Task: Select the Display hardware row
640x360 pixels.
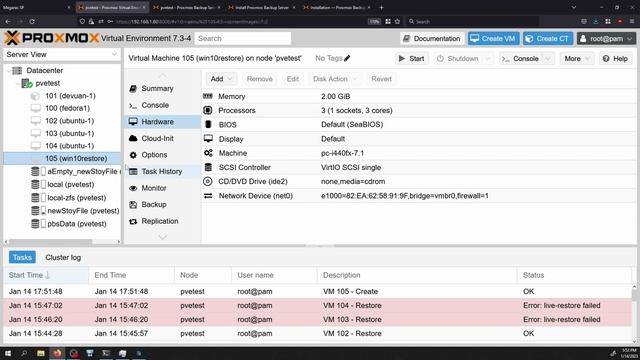Action: pos(419,139)
